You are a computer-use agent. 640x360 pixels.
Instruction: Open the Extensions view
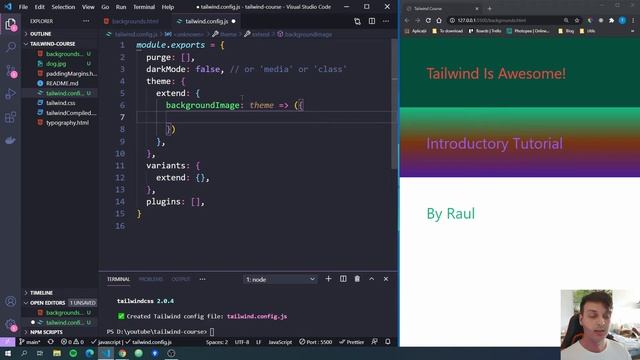coord(11,118)
